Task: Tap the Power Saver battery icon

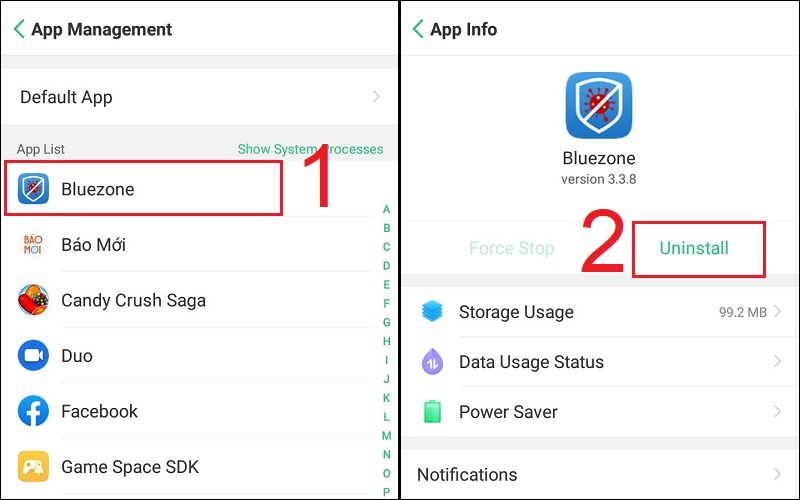Action: 432,412
